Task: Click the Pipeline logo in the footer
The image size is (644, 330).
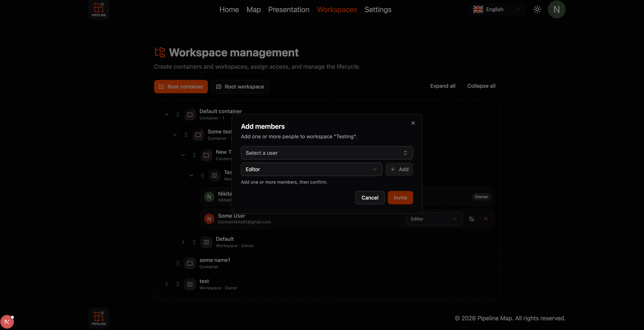Action: [99, 318]
